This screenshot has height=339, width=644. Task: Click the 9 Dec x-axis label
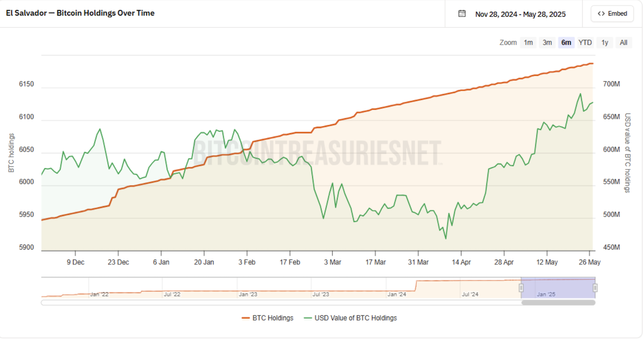[x=75, y=262]
